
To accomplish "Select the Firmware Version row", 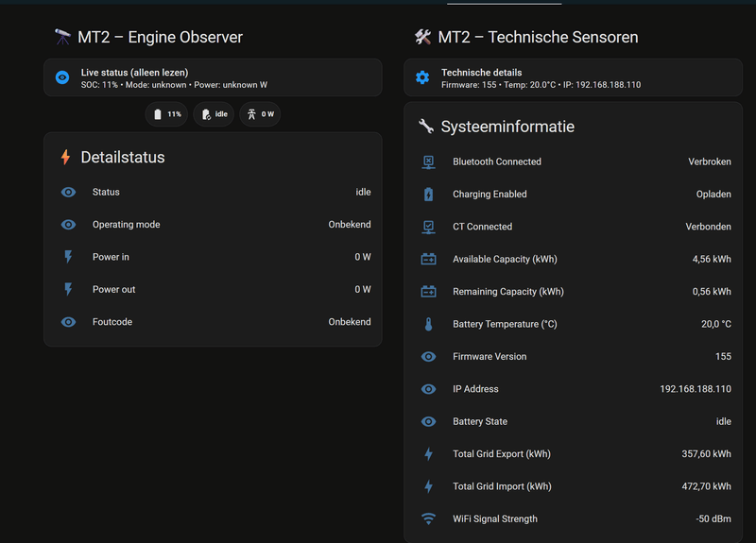I will 576,356.
